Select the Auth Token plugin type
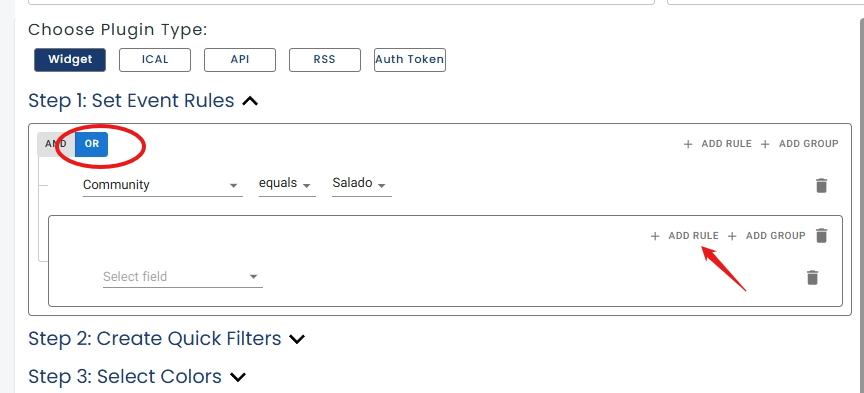 point(409,60)
